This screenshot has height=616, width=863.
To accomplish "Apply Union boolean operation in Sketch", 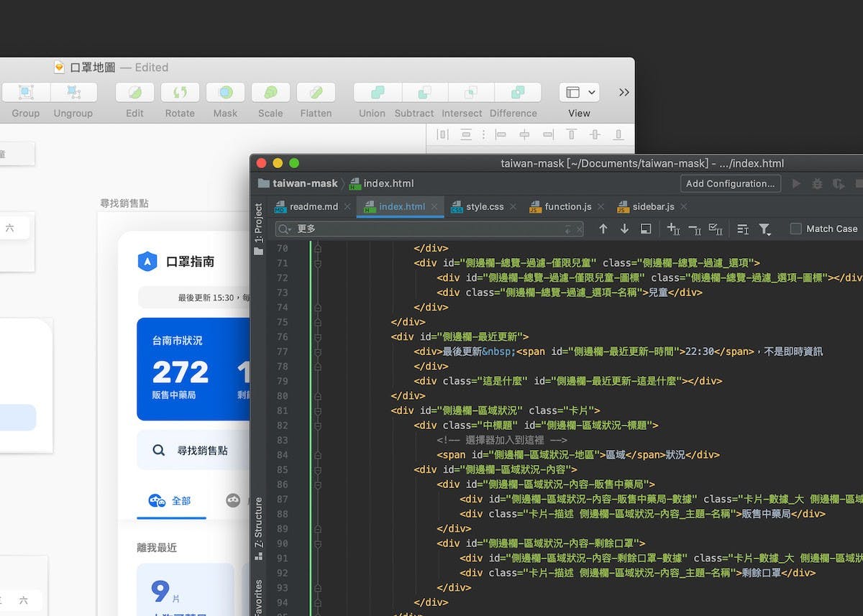I will click(378, 92).
